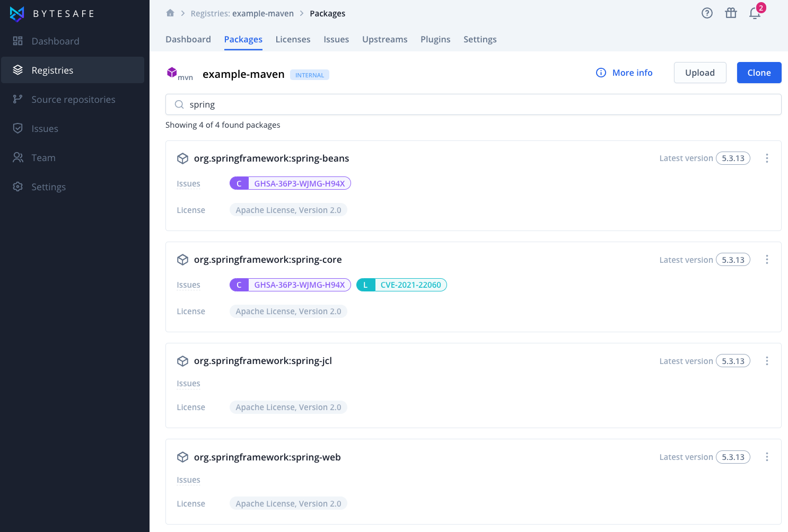Image resolution: width=788 pixels, height=532 pixels.
Task: Open the notifications bell
Action: coord(755,13)
